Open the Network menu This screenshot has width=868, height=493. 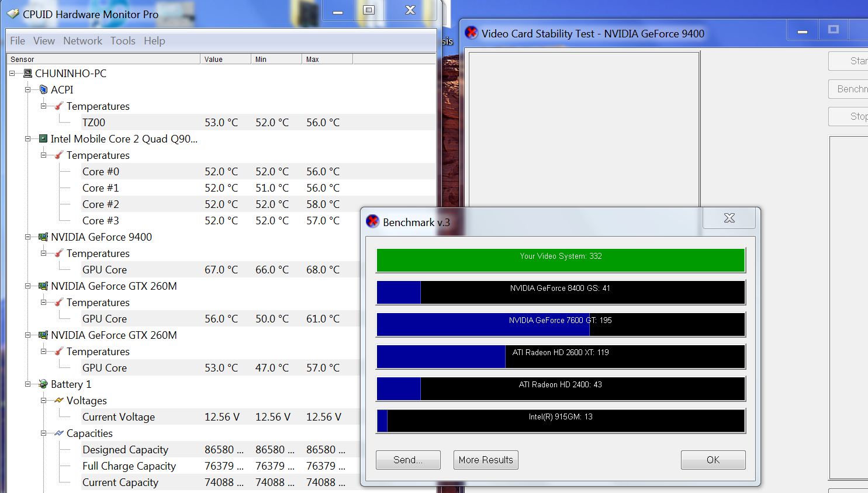(82, 41)
